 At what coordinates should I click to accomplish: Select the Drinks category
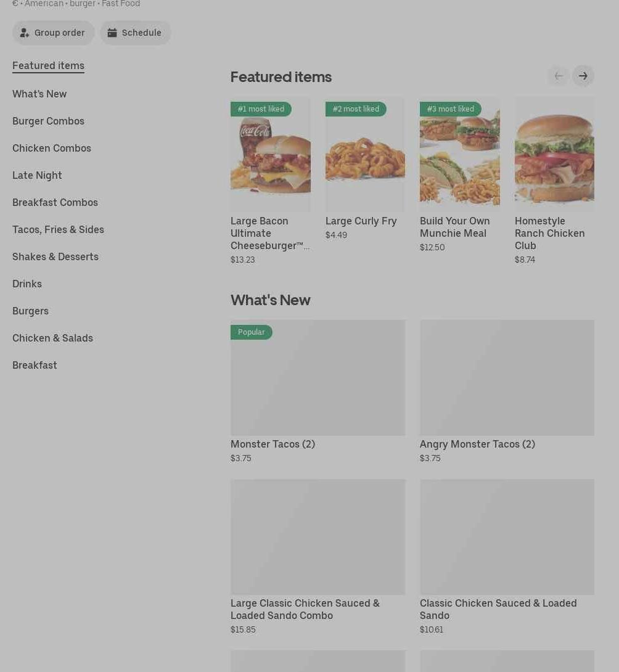[27, 284]
